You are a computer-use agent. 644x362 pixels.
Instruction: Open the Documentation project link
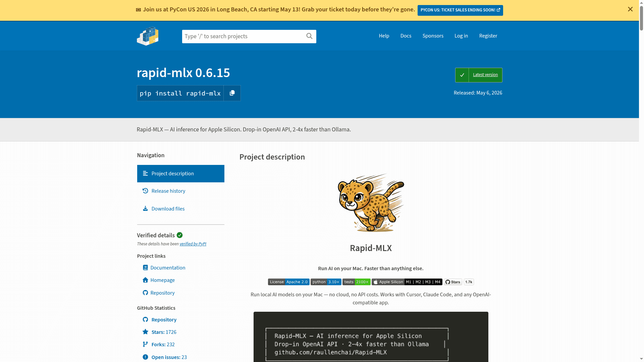pyautogui.click(x=168, y=267)
